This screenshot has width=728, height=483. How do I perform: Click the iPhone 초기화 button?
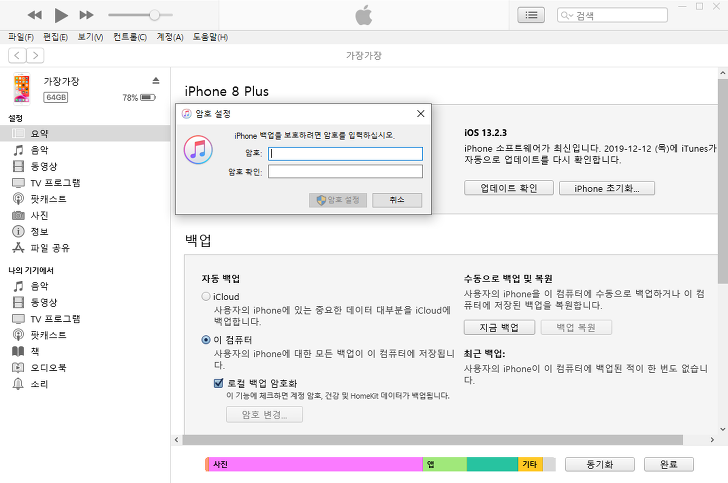click(607, 188)
